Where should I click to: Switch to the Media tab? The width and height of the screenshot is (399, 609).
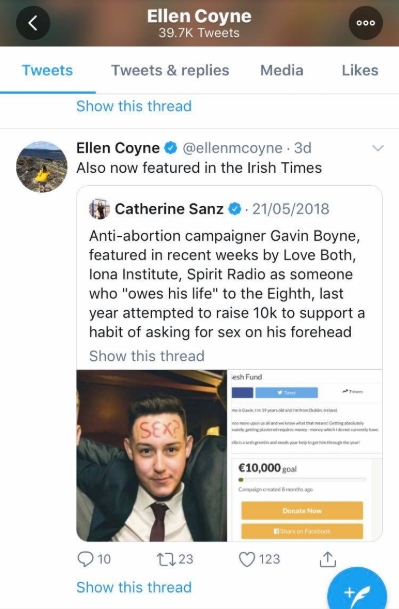tap(282, 70)
